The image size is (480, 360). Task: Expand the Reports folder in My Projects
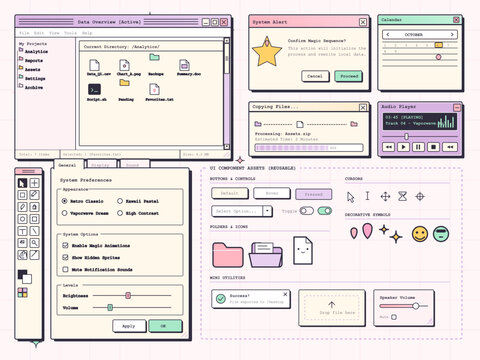click(x=31, y=60)
